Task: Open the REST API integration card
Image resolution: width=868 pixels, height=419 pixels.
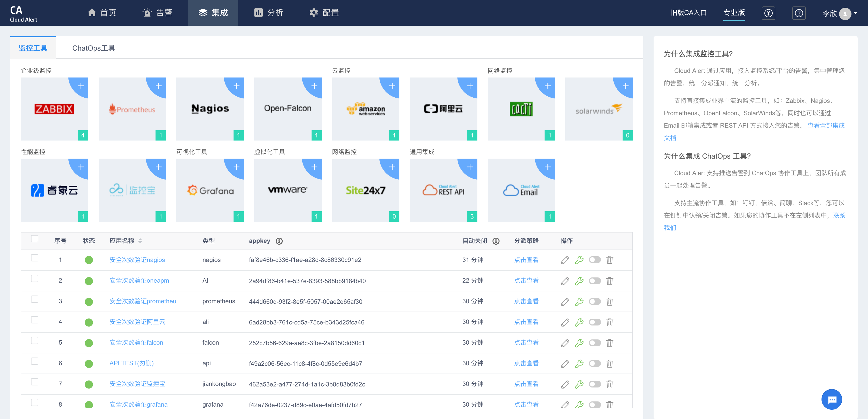Action: (444, 190)
